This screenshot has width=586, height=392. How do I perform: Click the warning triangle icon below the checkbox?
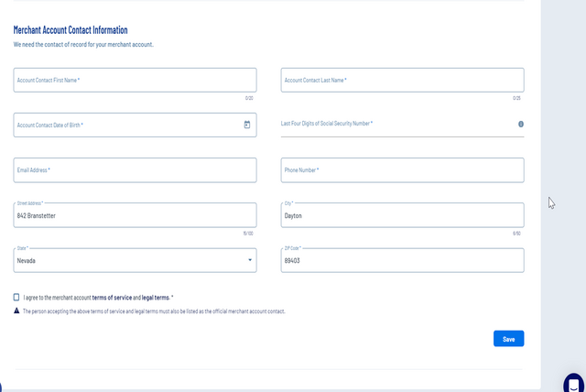[x=16, y=310]
